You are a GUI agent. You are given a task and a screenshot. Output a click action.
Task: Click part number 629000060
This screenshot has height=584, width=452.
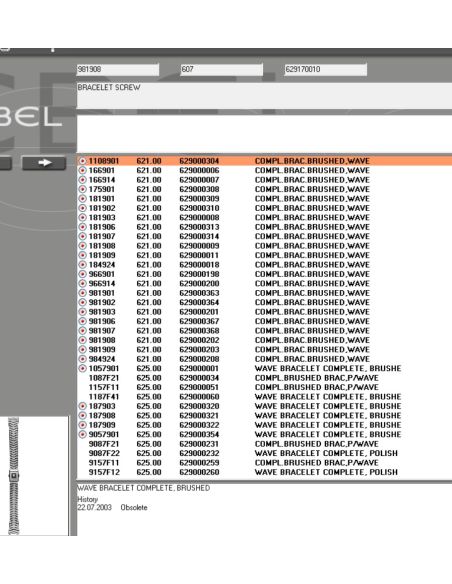click(x=199, y=397)
